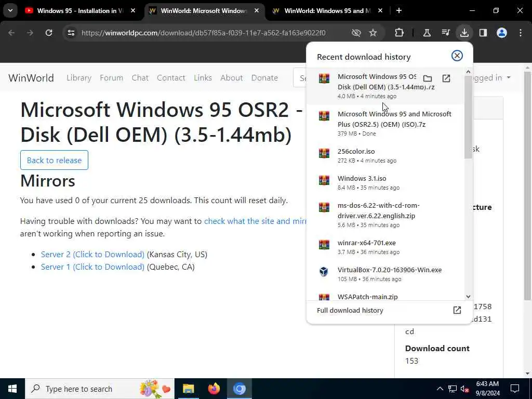Switch to Windows 95 Installation YouTube tab
This screenshot has height=399, width=532.
coord(79,11)
